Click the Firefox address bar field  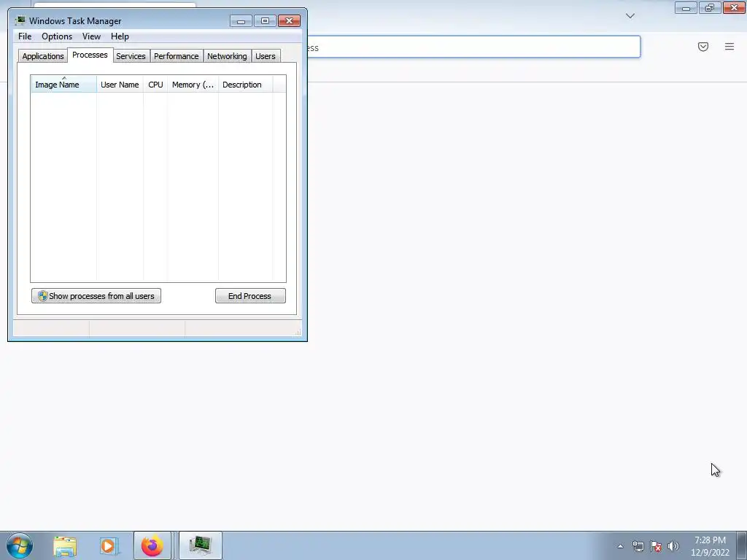pyautogui.click(x=473, y=47)
